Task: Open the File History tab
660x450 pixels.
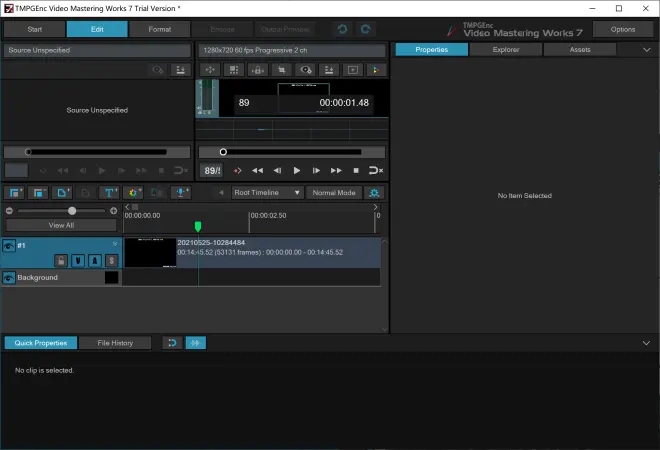Action: coord(115,343)
